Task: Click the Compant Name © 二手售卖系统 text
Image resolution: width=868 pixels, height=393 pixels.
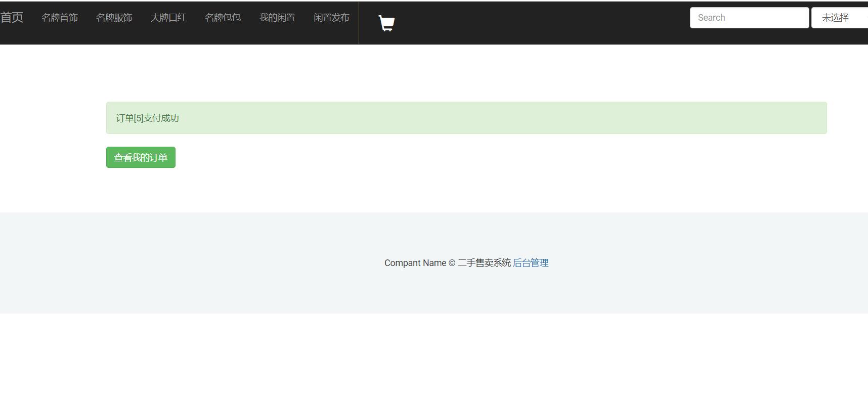Action: pos(448,263)
